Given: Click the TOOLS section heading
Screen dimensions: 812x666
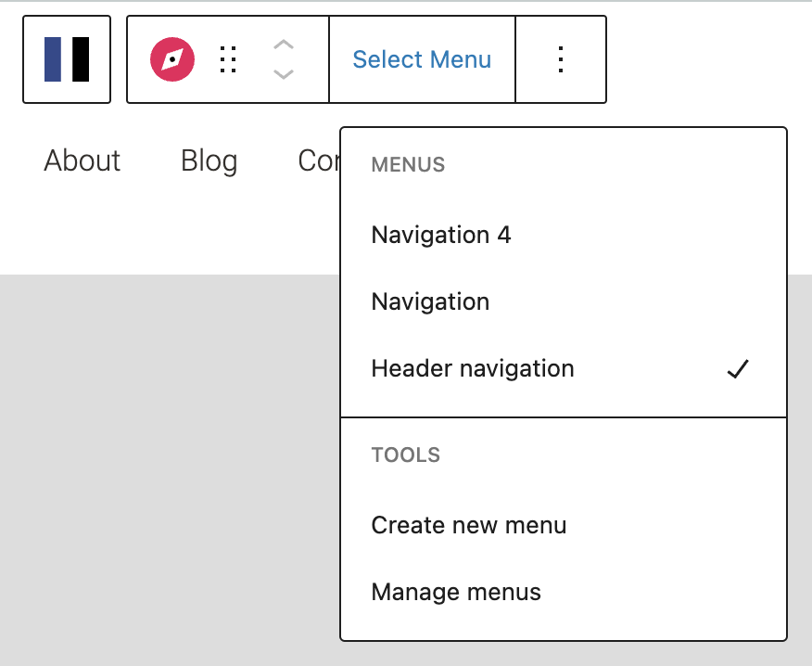Looking at the screenshot, I should (405, 455).
